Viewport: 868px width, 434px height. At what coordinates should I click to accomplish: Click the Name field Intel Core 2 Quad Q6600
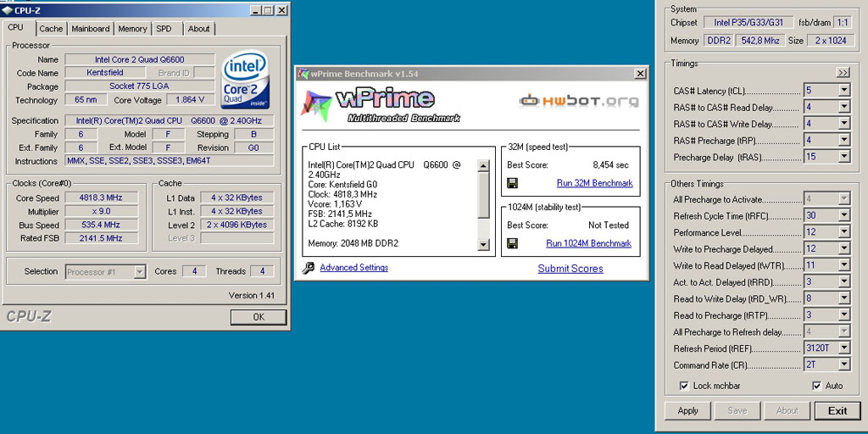(x=140, y=59)
